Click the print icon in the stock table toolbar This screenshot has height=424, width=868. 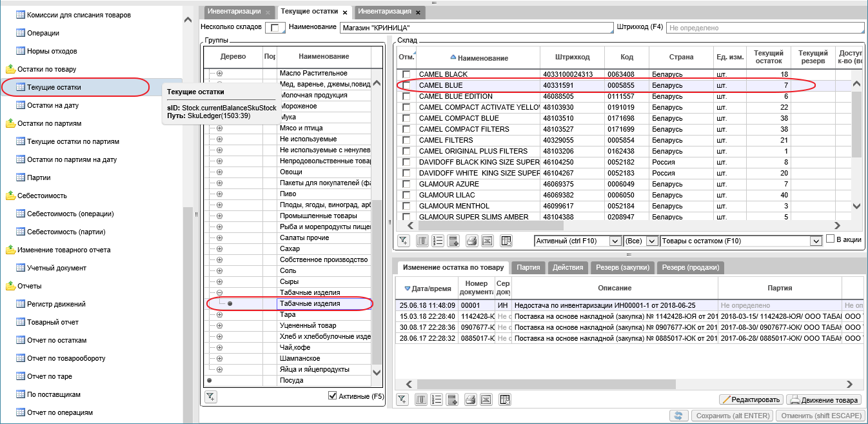[471, 241]
